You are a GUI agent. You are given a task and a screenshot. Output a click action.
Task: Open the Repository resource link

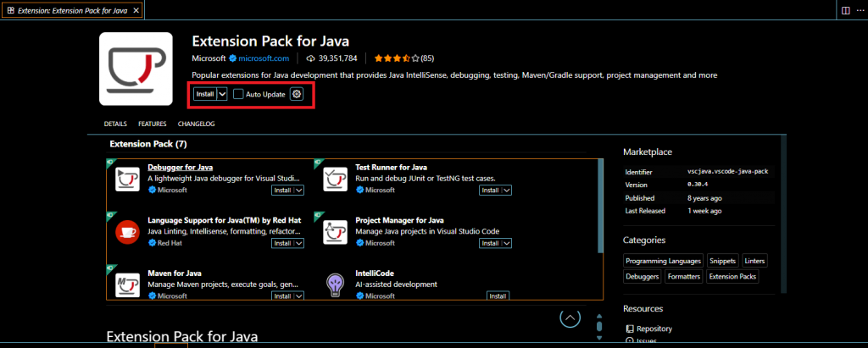tap(654, 329)
